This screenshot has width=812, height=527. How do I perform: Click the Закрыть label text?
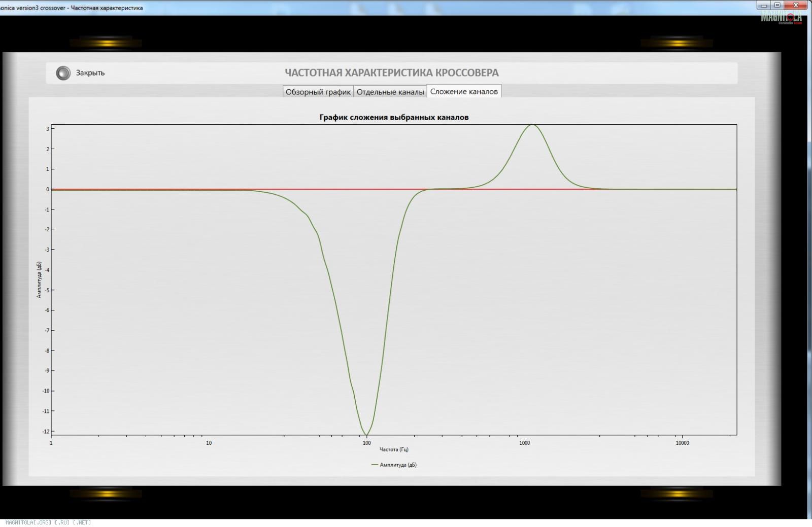point(90,73)
